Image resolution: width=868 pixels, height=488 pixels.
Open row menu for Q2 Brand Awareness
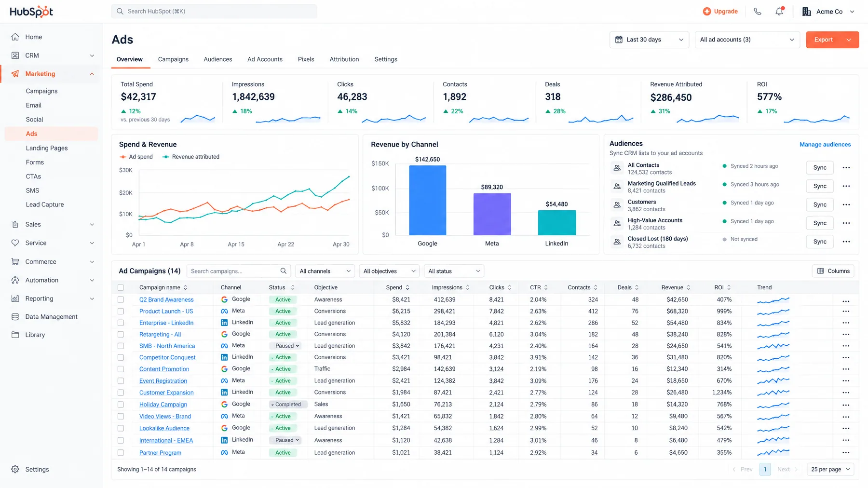[846, 301]
